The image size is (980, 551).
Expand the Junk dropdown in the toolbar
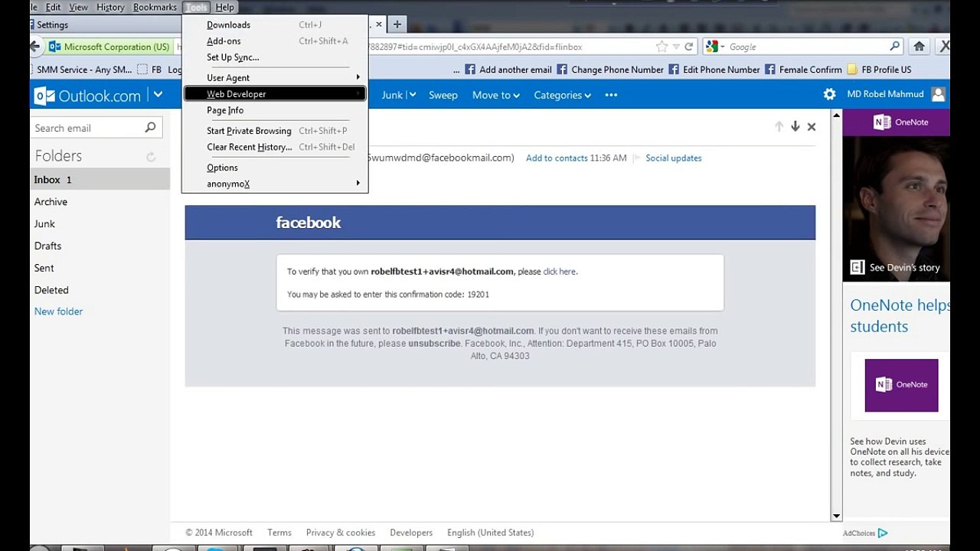point(412,95)
